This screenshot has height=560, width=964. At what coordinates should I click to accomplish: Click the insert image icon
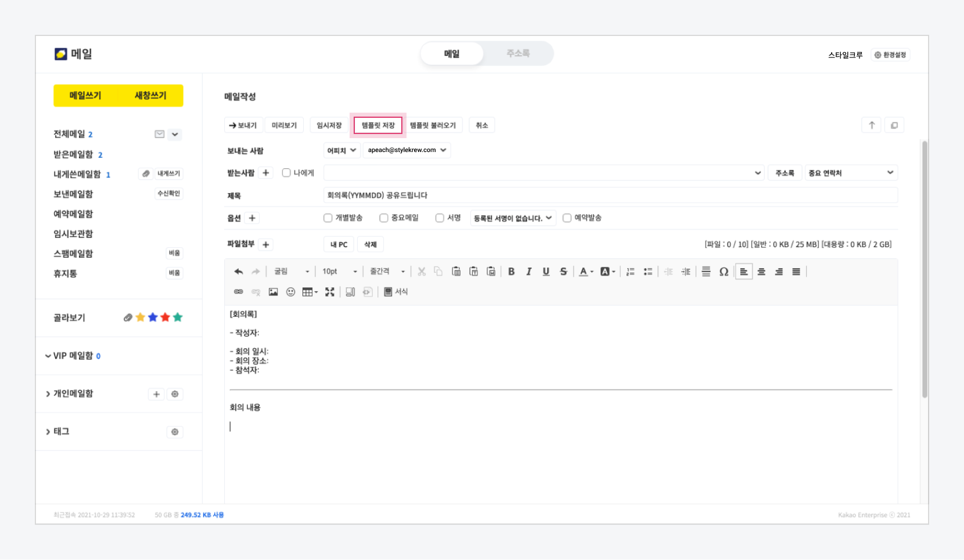273,292
